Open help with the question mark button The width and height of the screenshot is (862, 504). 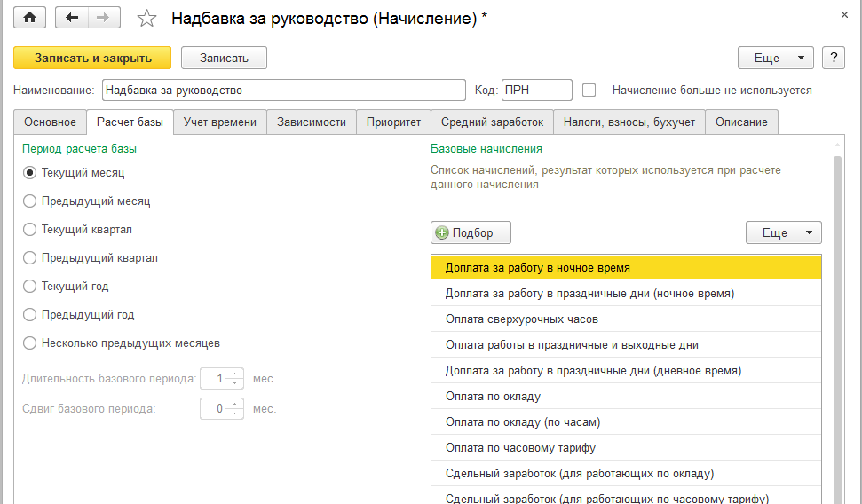click(x=833, y=58)
